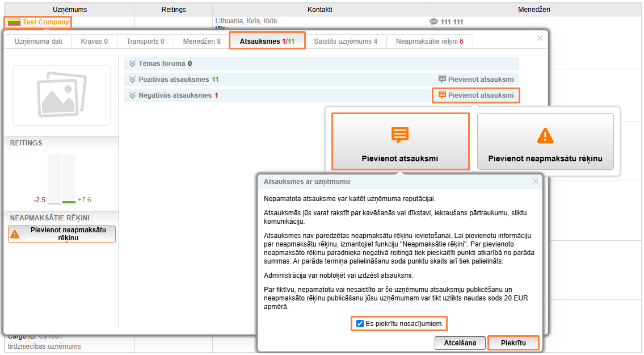Click the warning icon in unpaid invoices sidebar

tap(15, 234)
